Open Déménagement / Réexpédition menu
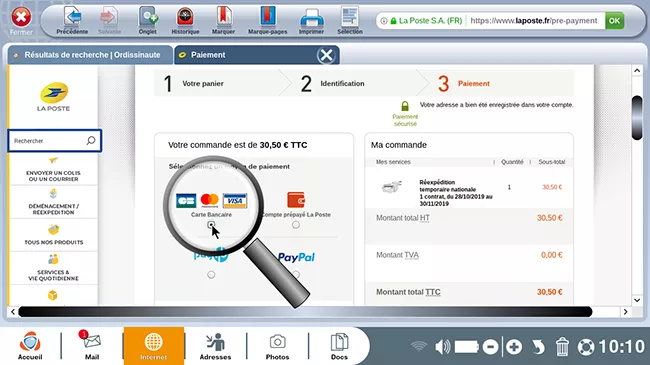The image size is (650, 365). [x=53, y=202]
